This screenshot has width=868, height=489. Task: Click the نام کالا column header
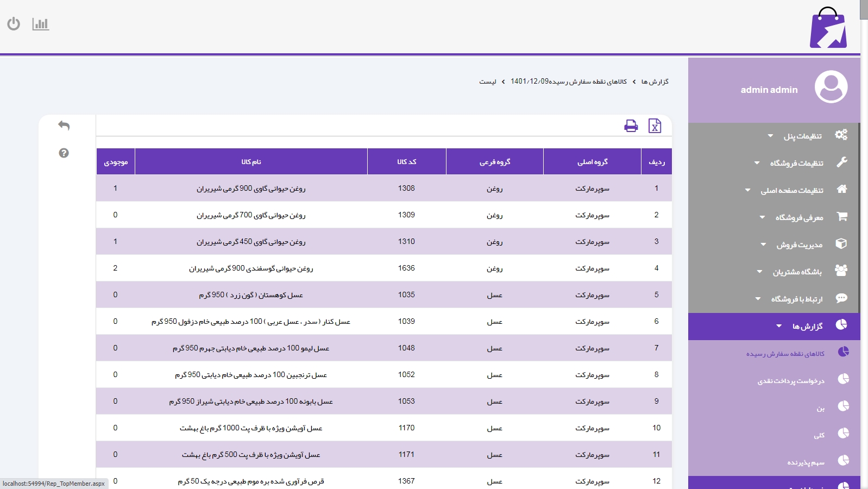click(251, 162)
